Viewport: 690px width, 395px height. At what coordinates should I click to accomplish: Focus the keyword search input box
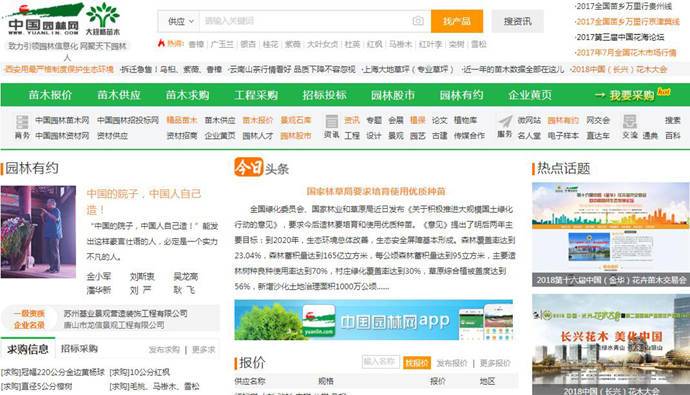[305, 21]
